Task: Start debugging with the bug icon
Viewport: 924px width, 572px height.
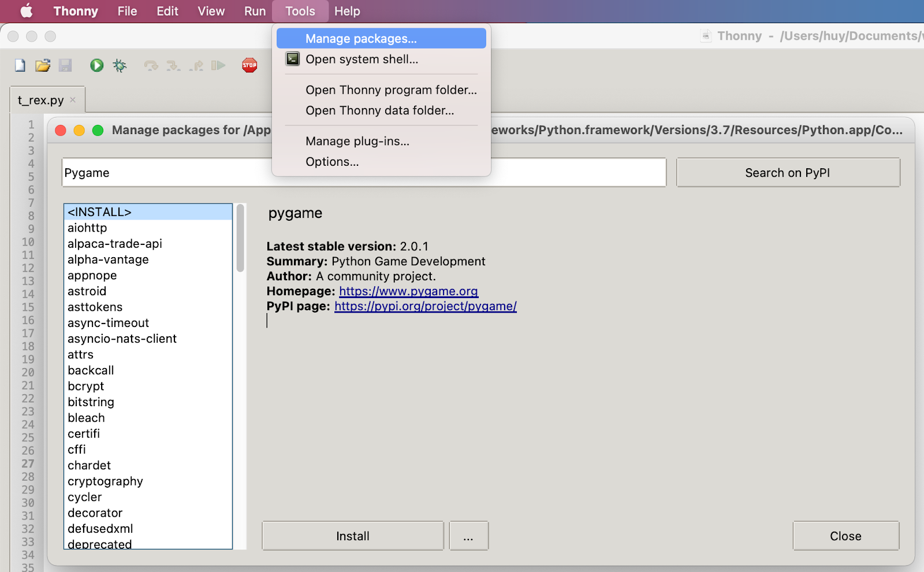Action: click(120, 65)
